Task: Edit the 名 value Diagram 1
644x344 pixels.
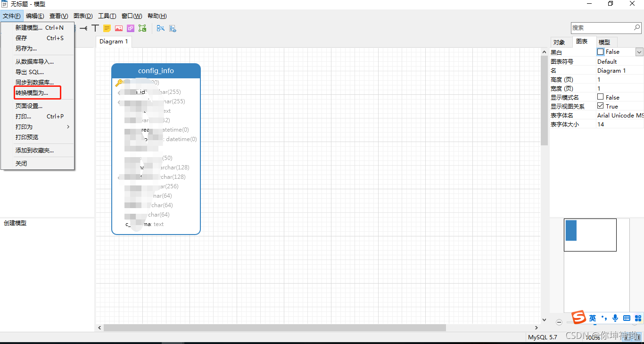Action: coord(620,70)
